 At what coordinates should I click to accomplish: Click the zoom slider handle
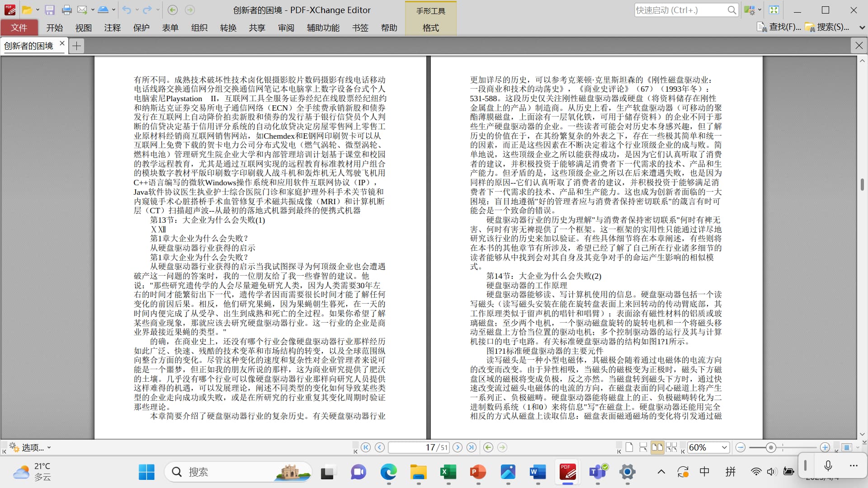pyautogui.click(x=771, y=447)
